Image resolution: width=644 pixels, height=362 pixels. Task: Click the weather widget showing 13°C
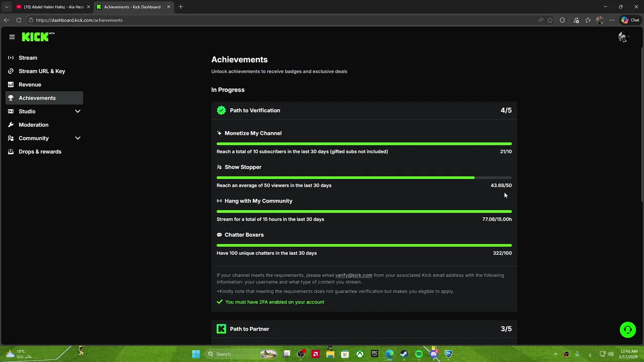18,354
